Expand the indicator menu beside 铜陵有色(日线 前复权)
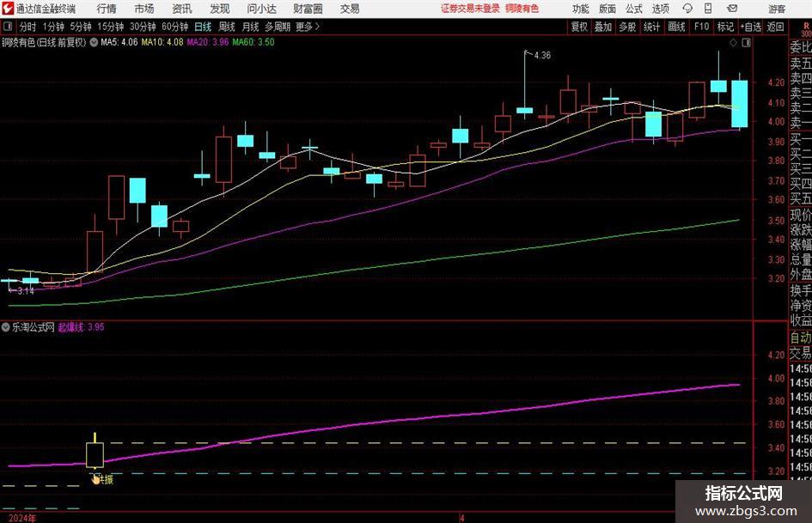 point(94,42)
